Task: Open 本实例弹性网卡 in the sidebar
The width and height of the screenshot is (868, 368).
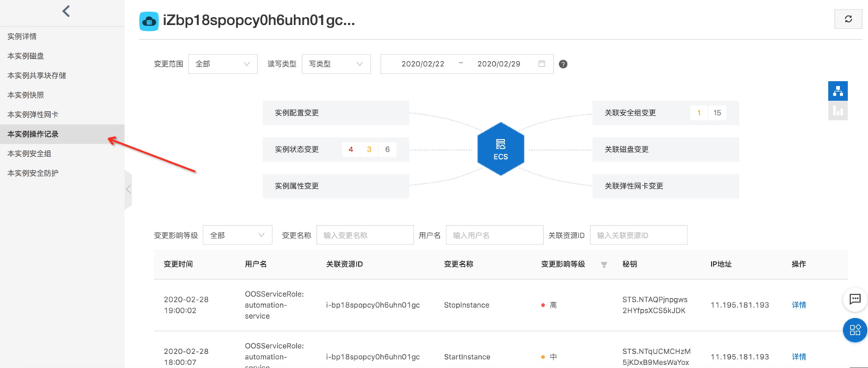Action: click(x=32, y=114)
